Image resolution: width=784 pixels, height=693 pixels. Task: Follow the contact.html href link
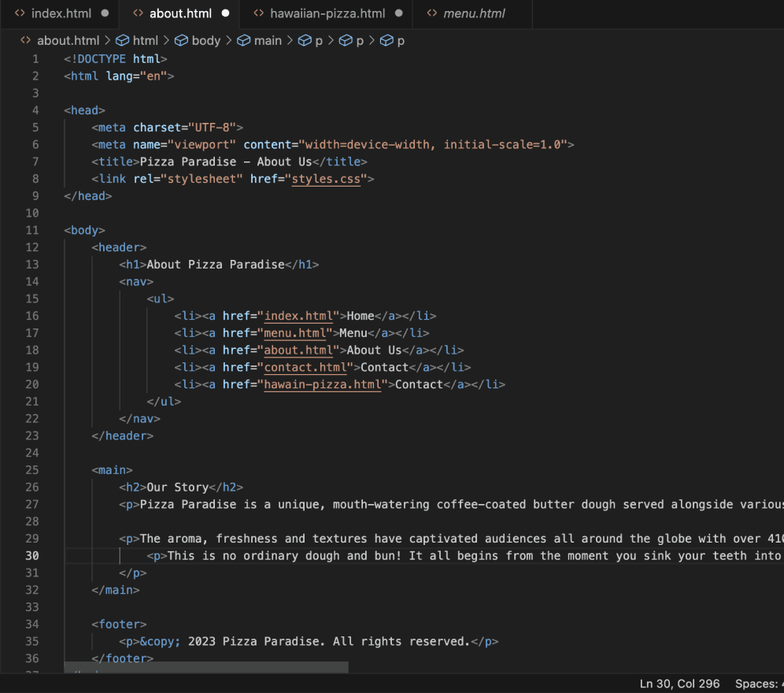pos(305,367)
